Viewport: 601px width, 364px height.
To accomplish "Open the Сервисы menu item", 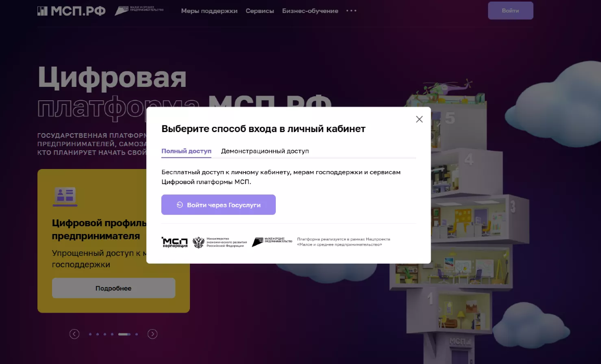I will [260, 11].
